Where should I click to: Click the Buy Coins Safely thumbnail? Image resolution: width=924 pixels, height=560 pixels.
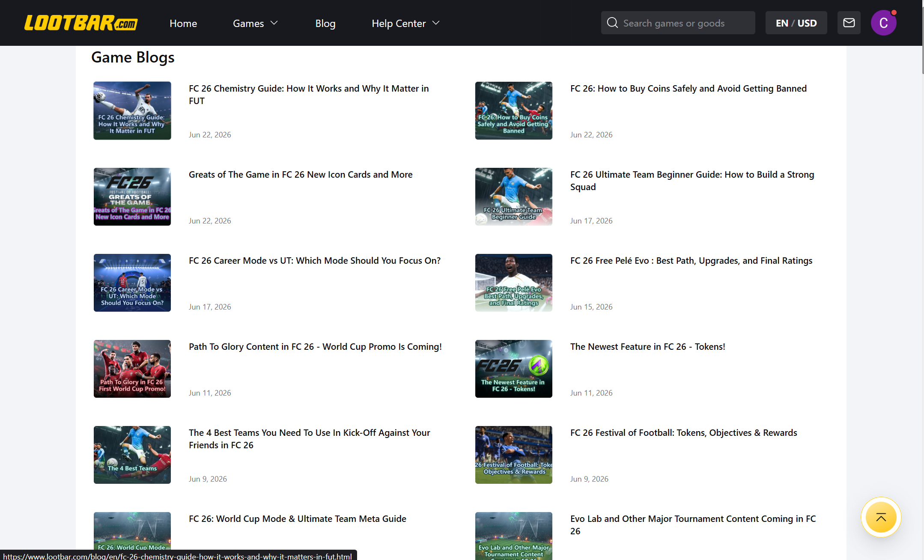click(514, 110)
